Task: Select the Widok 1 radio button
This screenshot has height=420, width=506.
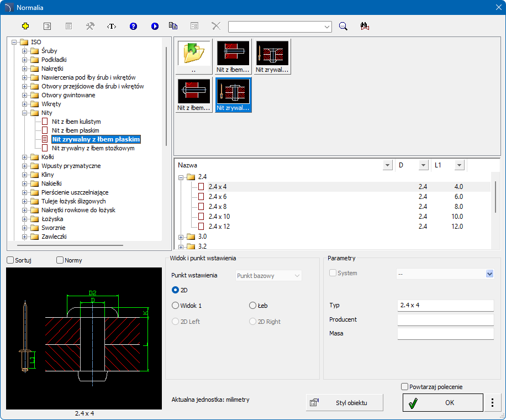Action: tap(176, 306)
